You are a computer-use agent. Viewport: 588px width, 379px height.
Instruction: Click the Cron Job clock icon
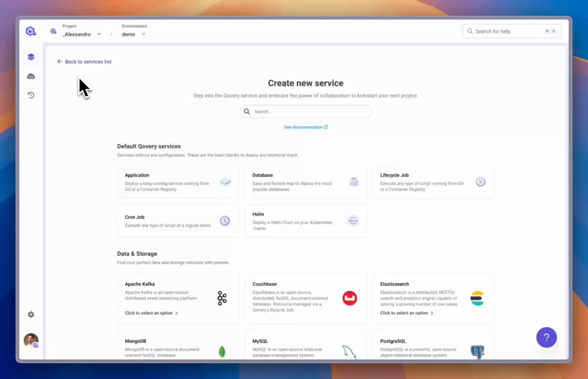pyautogui.click(x=224, y=221)
